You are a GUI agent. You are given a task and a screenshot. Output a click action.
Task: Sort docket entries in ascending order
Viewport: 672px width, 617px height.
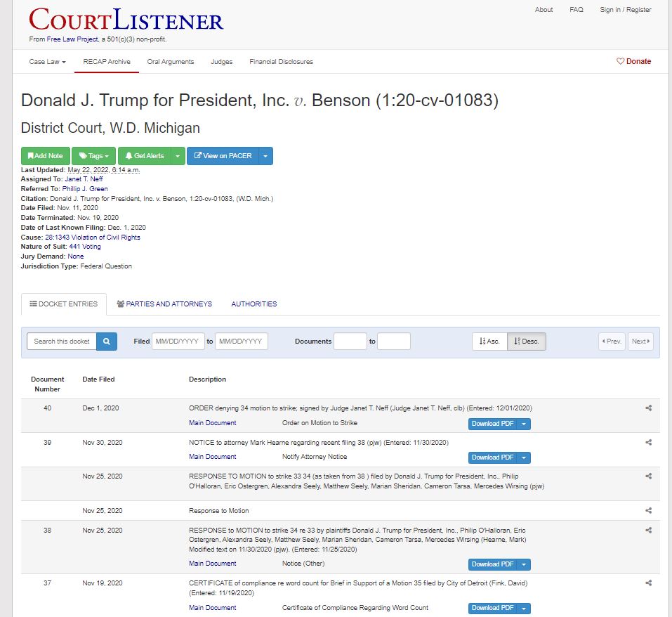point(489,342)
